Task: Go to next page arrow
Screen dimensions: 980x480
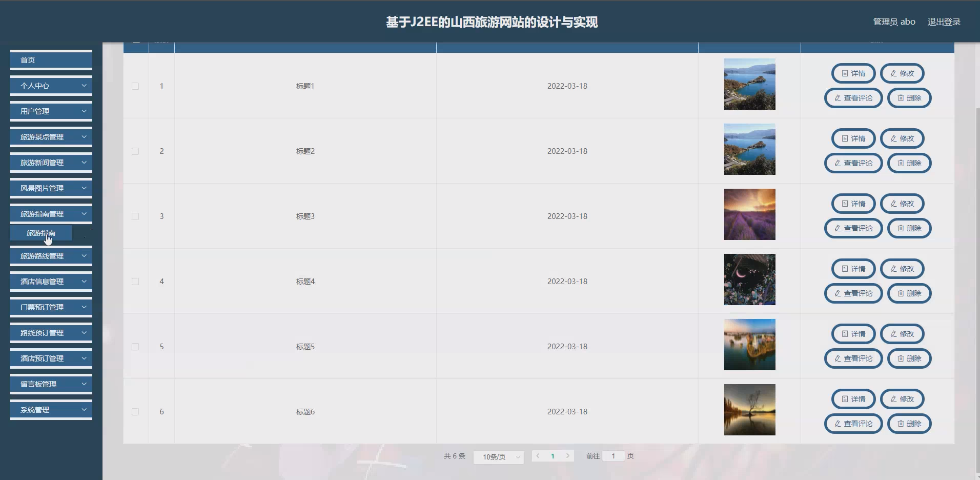Action: pyautogui.click(x=567, y=456)
